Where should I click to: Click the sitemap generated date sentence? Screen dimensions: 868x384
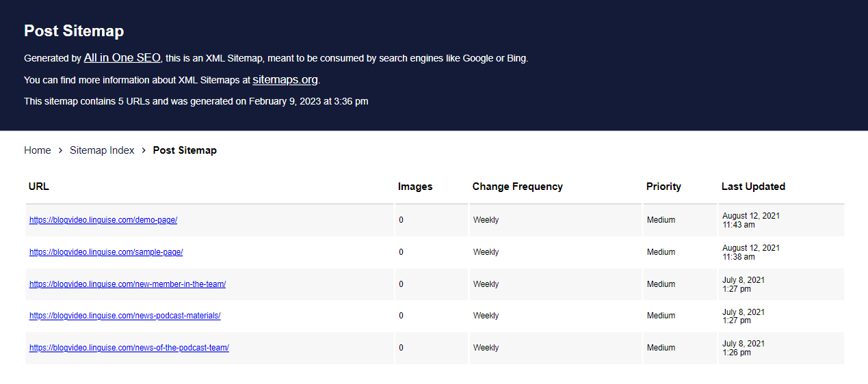196,101
